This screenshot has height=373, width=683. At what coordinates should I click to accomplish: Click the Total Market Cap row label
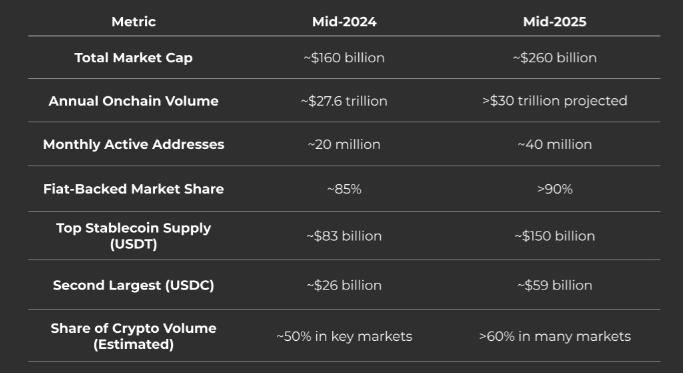[x=133, y=58]
